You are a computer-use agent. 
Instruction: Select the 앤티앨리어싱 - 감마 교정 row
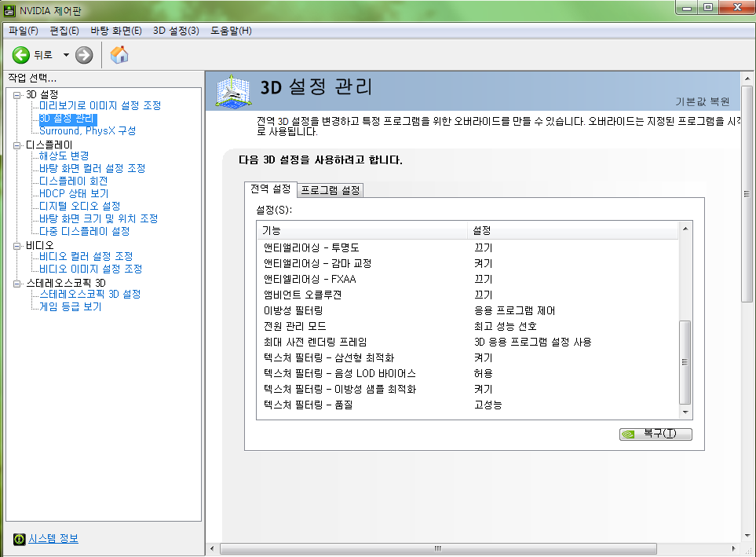468,263
